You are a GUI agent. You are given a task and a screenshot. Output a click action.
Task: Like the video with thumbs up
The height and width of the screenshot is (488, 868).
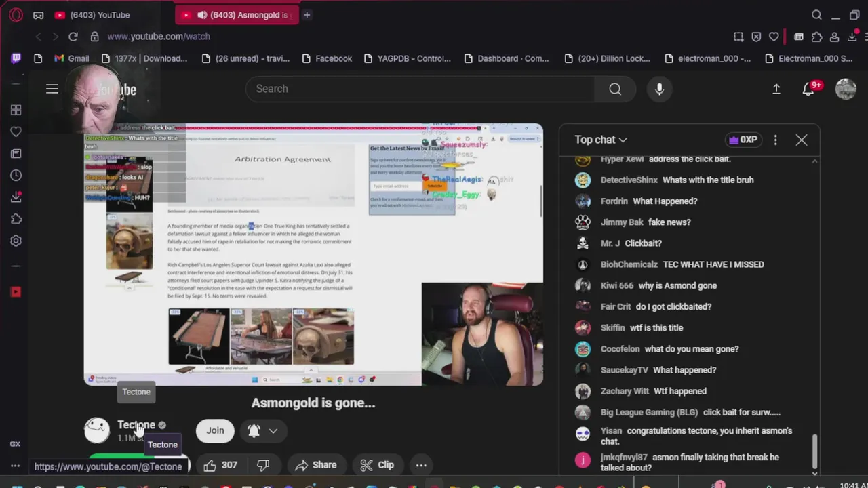(x=220, y=465)
